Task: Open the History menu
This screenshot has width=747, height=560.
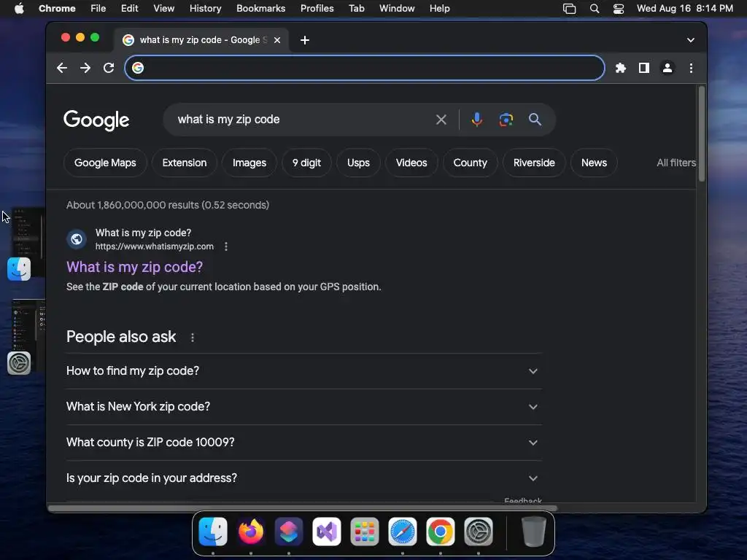Action: point(205,9)
